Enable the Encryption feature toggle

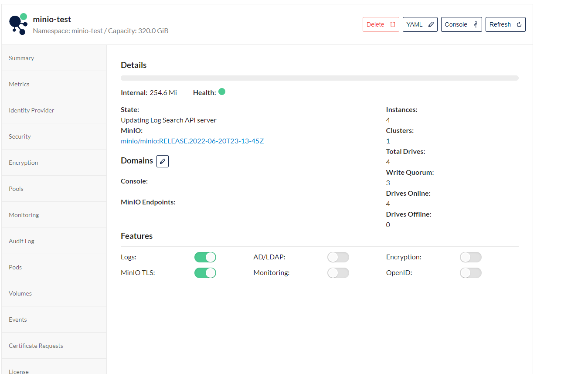[x=471, y=257]
